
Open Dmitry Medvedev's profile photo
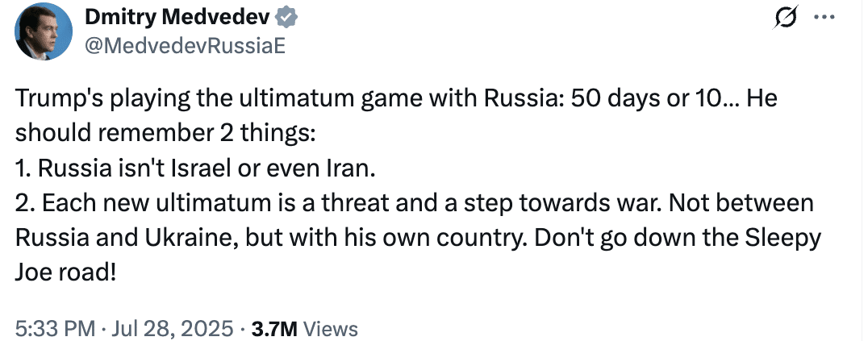click(44, 32)
